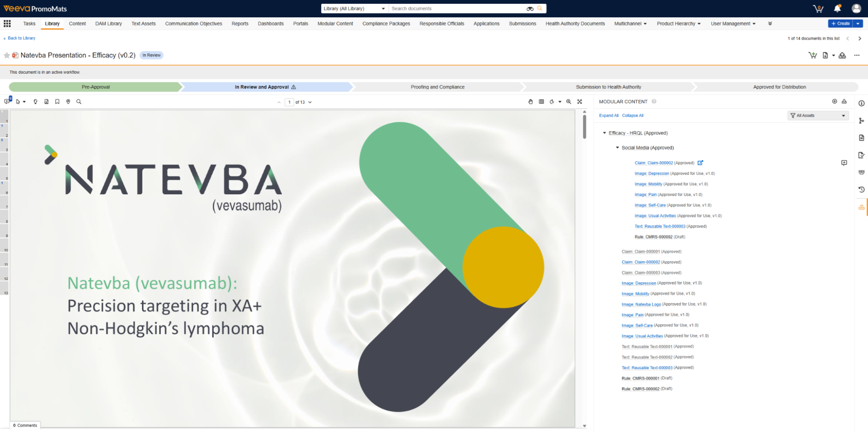Click the Expand All link
This screenshot has width=868, height=432.
pyautogui.click(x=608, y=116)
